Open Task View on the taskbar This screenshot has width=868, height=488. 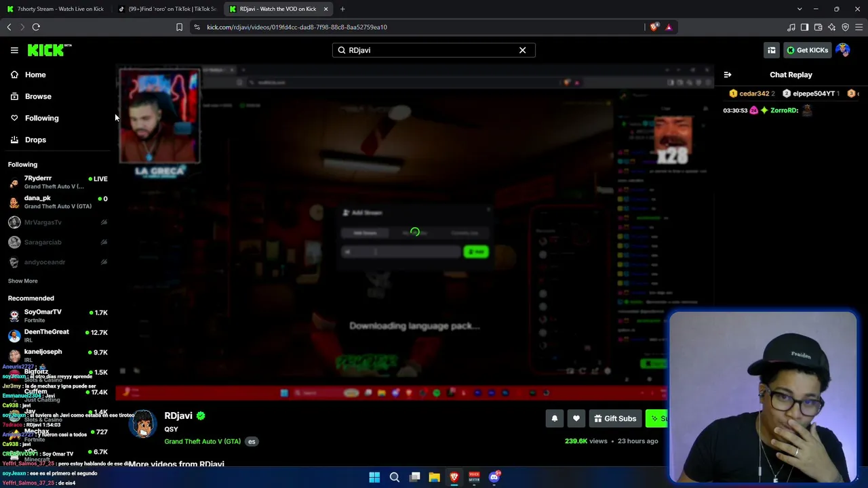coord(415,477)
